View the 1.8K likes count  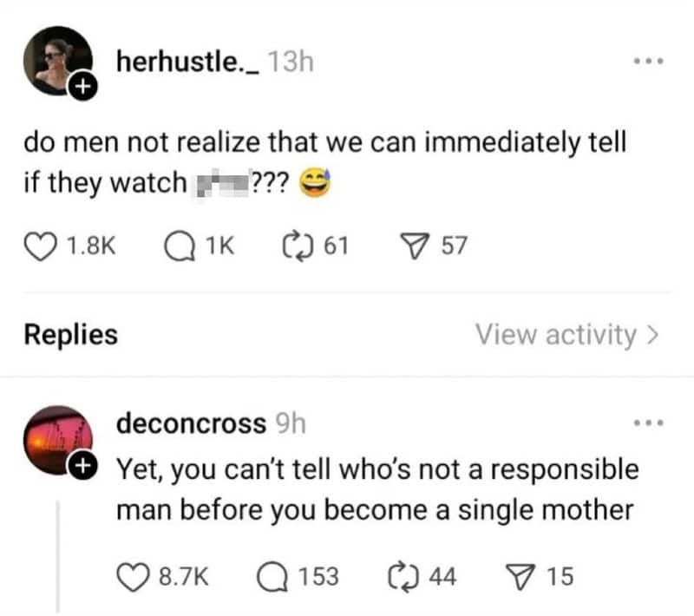click(91, 246)
